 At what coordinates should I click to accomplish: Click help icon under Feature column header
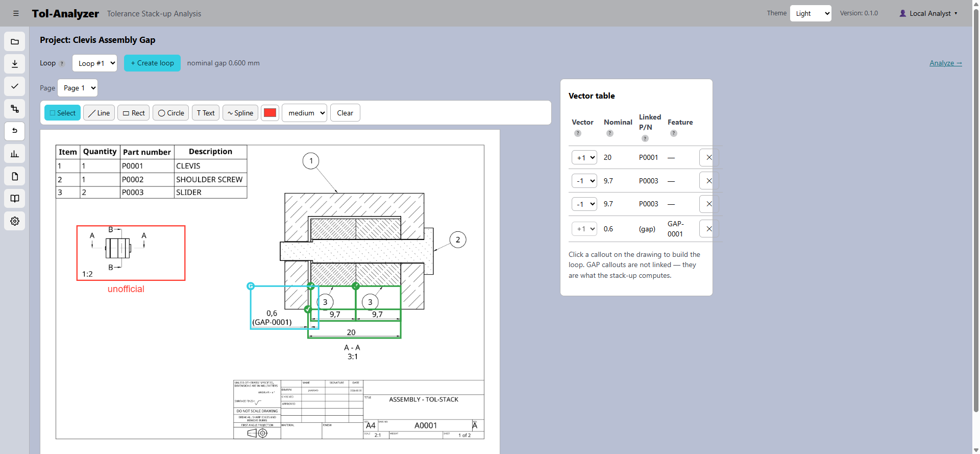click(x=674, y=133)
